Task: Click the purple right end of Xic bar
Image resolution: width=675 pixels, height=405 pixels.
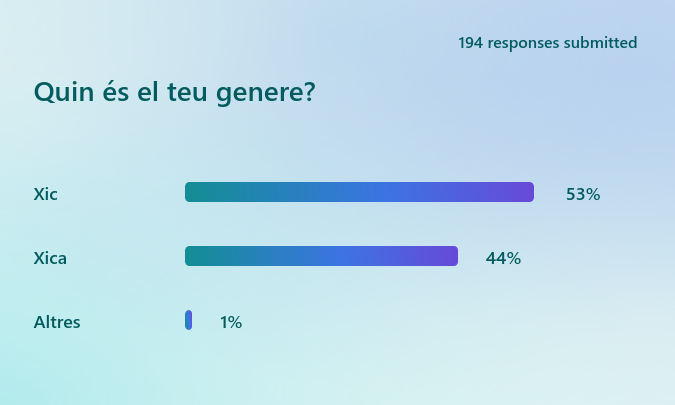Action: [x=524, y=192]
